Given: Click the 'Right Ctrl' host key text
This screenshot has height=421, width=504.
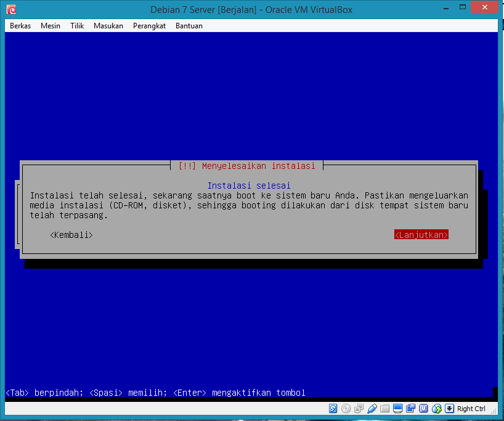Looking at the screenshot, I should [471, 409].
